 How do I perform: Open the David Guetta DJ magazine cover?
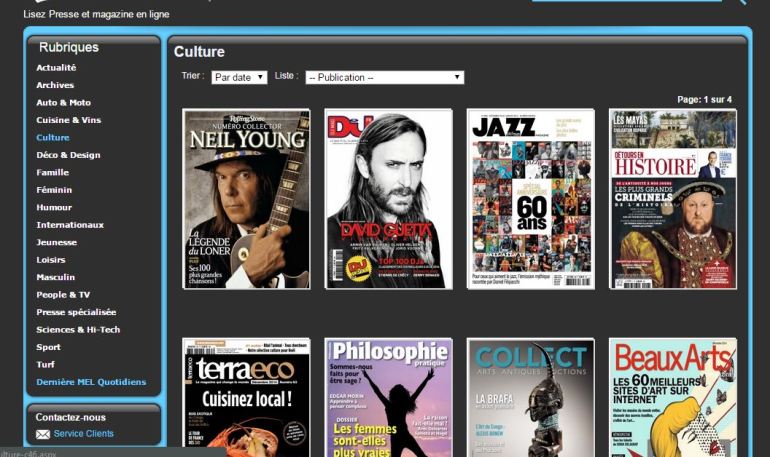tap(388, 199)
